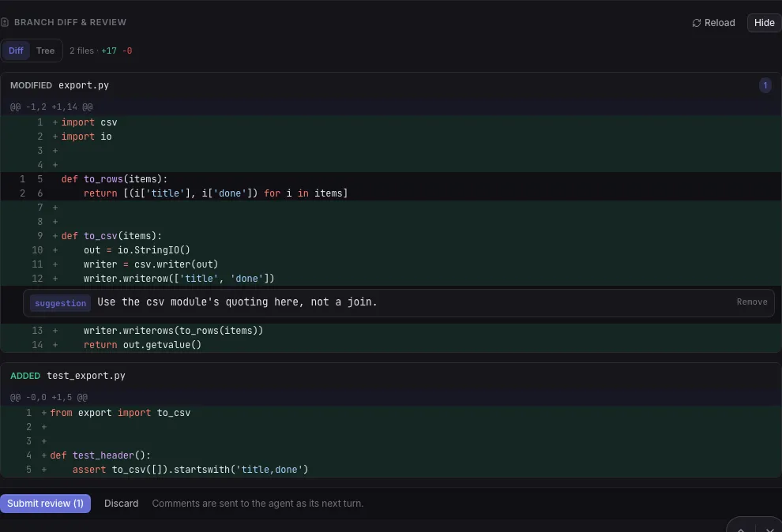Click the 'Comments are sent to the agent' note
The height and width of the screenshot is (532, 782).
point(258,504)
